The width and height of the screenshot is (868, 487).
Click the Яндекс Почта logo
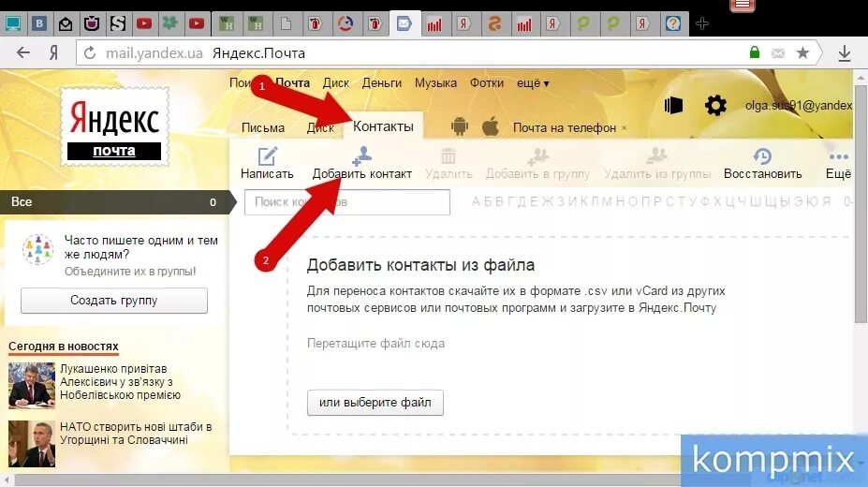click(x=114, y=126)
